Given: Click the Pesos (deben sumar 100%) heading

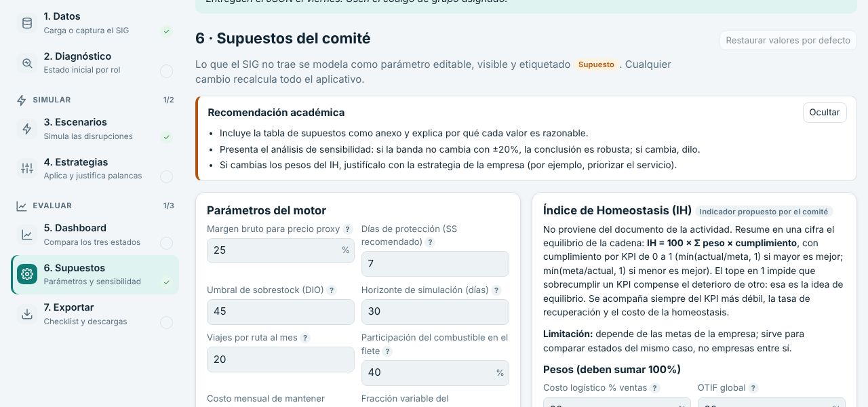Looking at the screenshot, I should (612, 370).
